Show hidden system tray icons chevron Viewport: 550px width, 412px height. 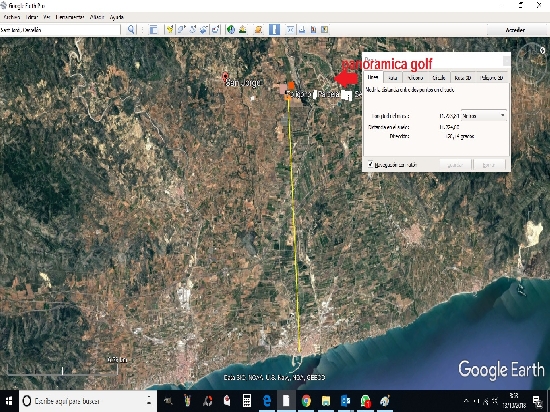pyautogui.click(x=467, y=400)
